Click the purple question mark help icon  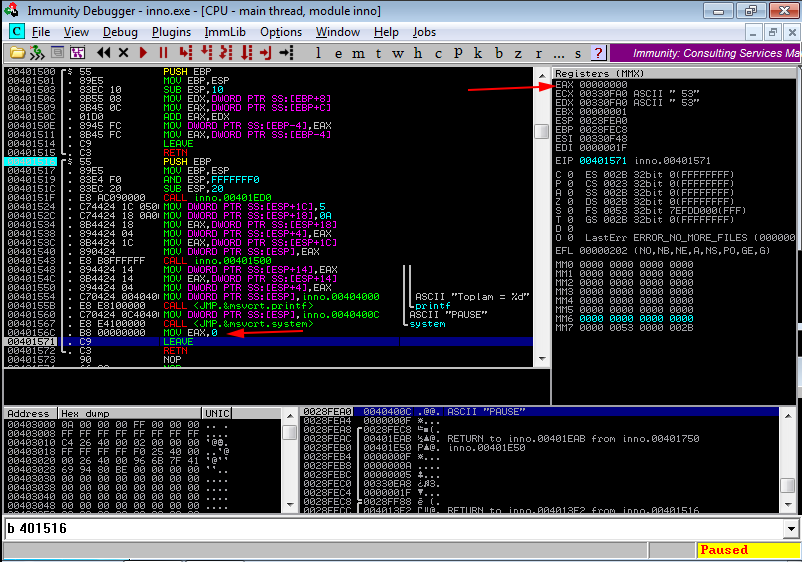[598, 53]
